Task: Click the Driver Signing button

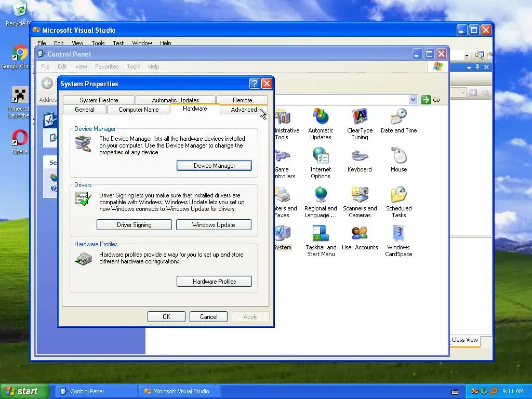Action: pyautogui.click(x=134, y=225)
